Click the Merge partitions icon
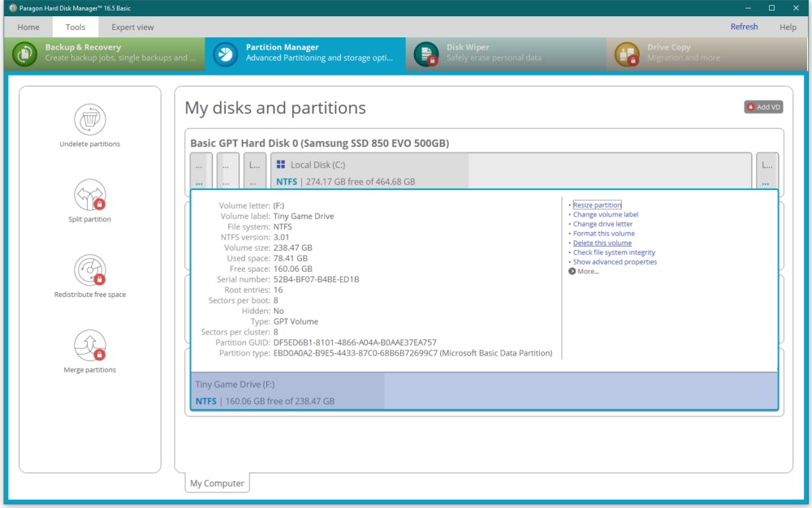Screen dimensions: 812x508 pyautogui.click(x=89, y=346)
